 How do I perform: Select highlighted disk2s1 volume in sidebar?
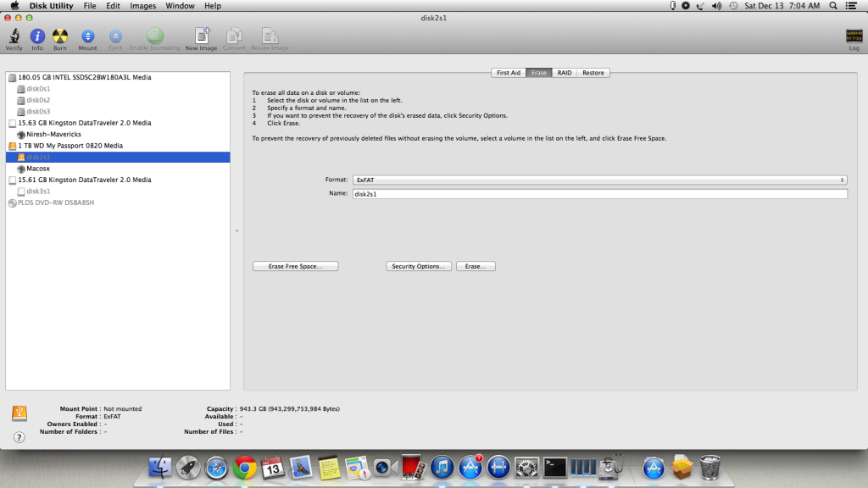click(118, 157)
